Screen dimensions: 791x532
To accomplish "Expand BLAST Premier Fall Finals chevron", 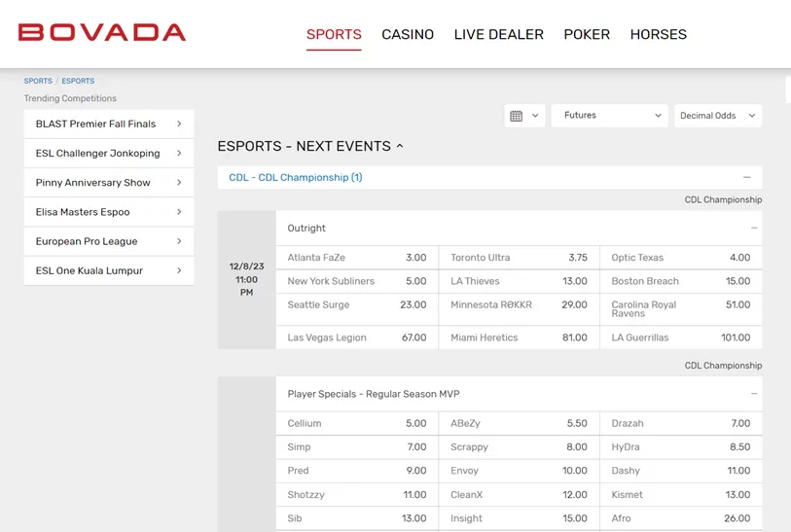I will 179,124.
